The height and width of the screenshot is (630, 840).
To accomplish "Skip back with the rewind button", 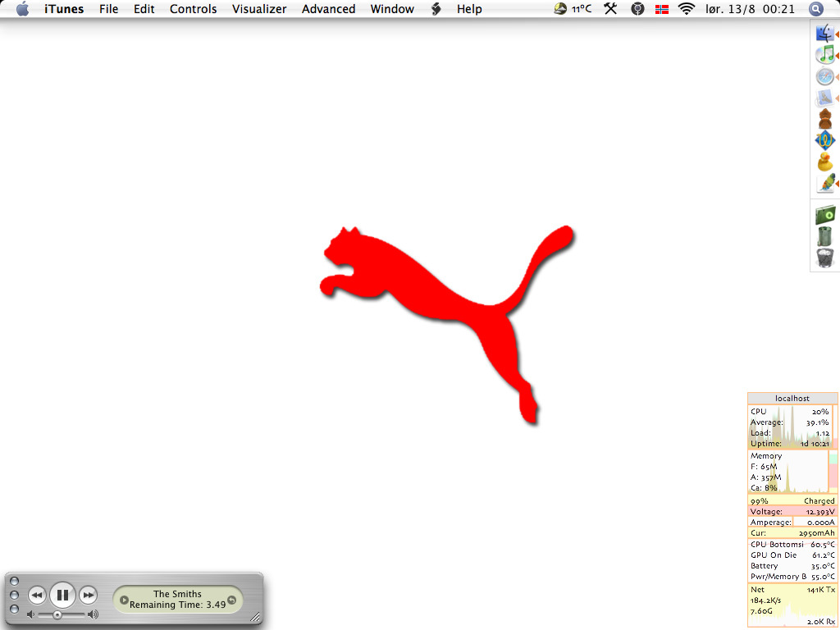I will [37, 595].
